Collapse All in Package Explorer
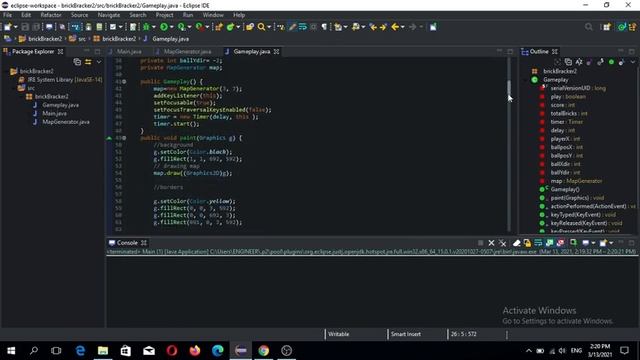 click(77, 62)
